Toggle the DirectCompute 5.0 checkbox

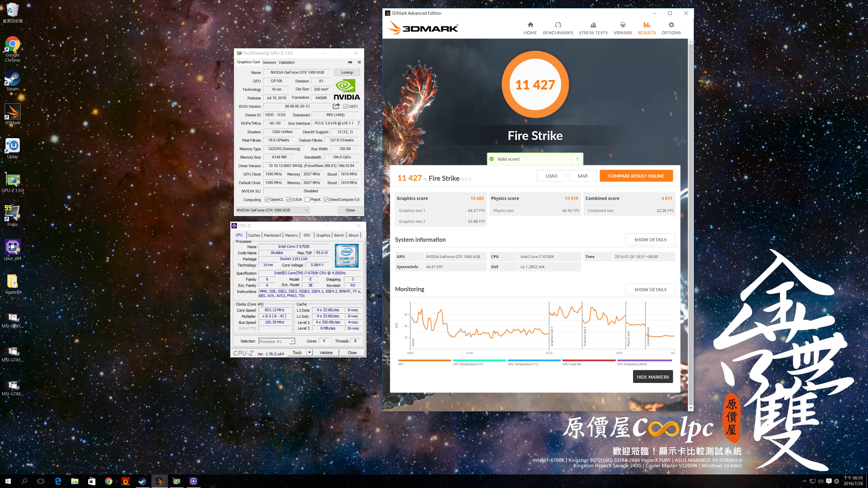[326, 200]
